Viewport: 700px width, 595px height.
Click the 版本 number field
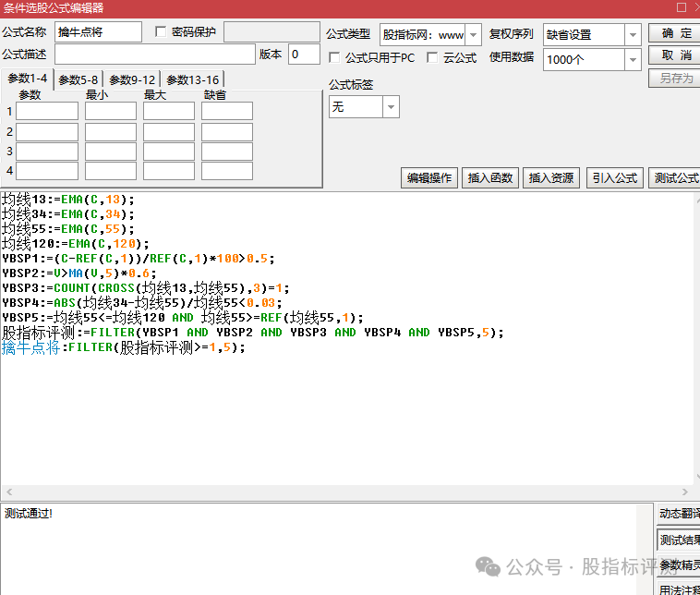pos(304,55)
